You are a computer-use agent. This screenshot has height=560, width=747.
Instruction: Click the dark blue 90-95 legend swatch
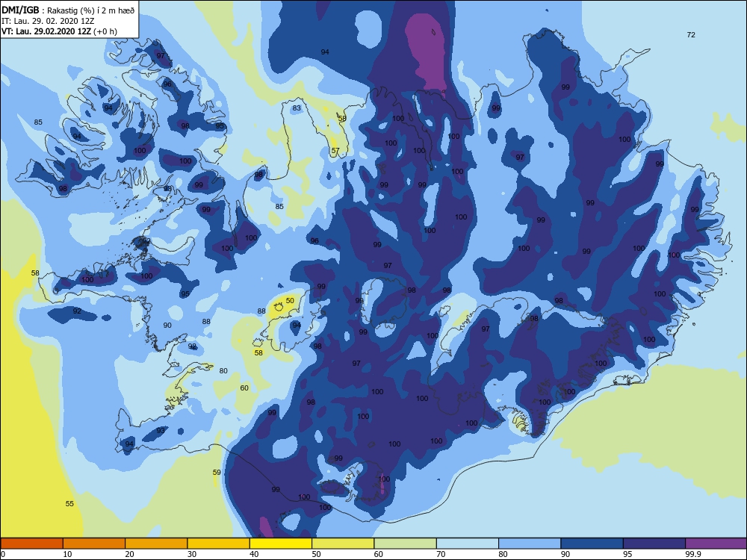pyautogui.click(x=592, y=544)
